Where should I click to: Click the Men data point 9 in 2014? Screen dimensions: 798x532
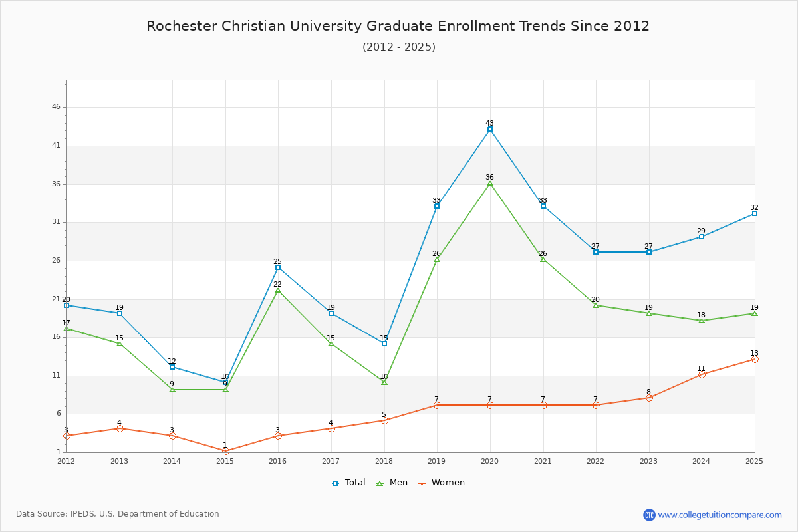172,390
